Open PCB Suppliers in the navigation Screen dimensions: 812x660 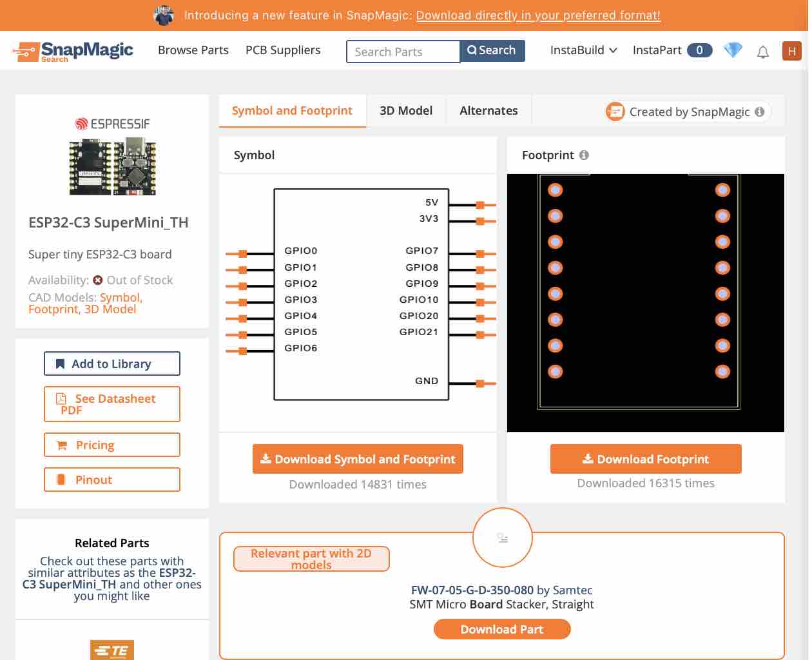tap(283, 50)
